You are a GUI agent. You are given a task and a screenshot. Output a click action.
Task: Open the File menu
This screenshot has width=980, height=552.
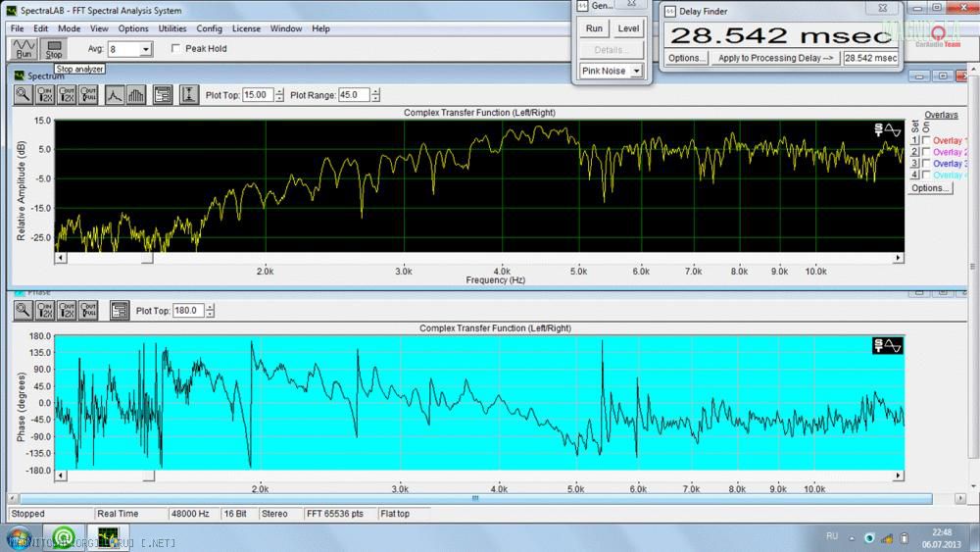pyautogui.click(x=17, y=28)
